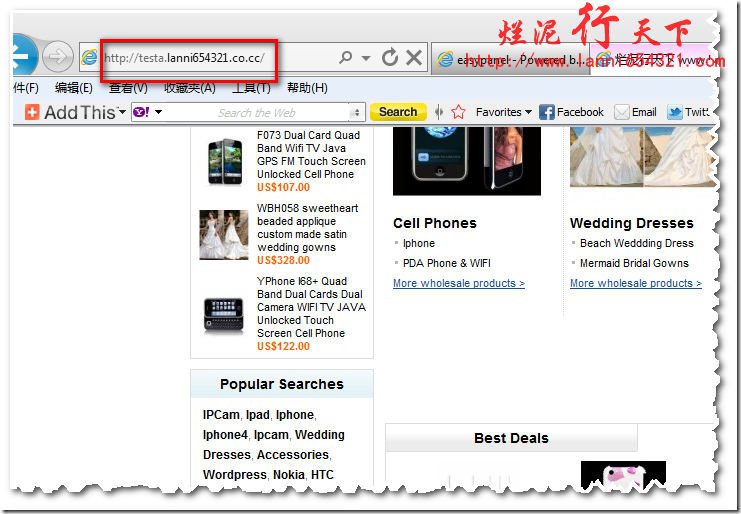Open the 帮助(H) menu
The width and height of the screenshot is (741, 514).
pos(307,88)
